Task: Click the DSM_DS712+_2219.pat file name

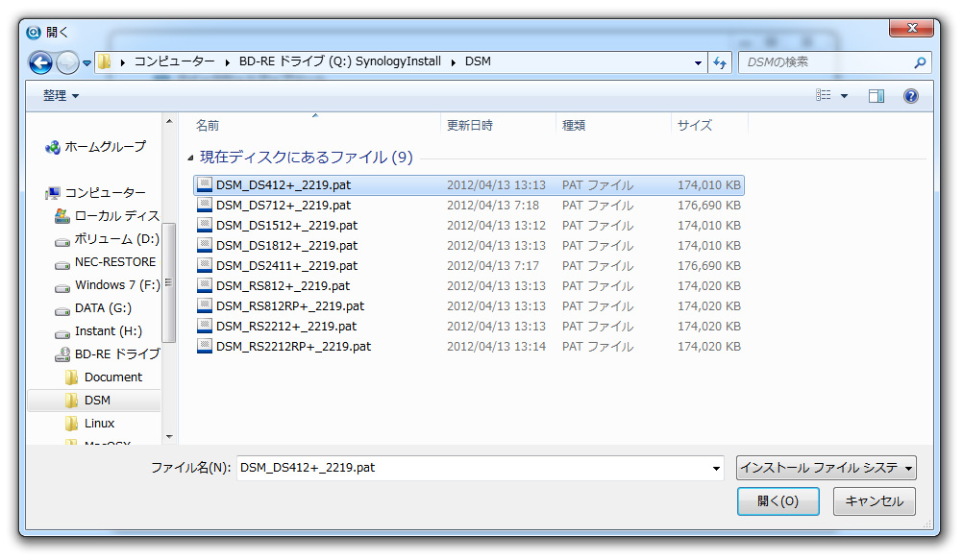Action: point(284,206)
